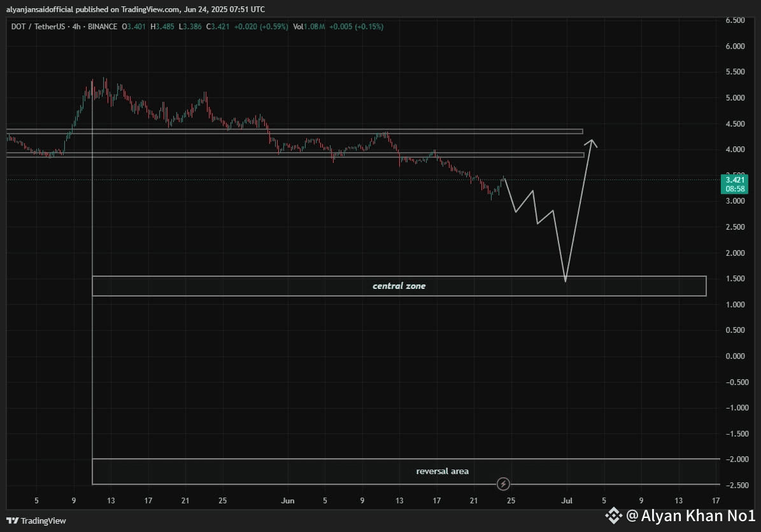Click the 1.500 price axis label

[736, 279]
